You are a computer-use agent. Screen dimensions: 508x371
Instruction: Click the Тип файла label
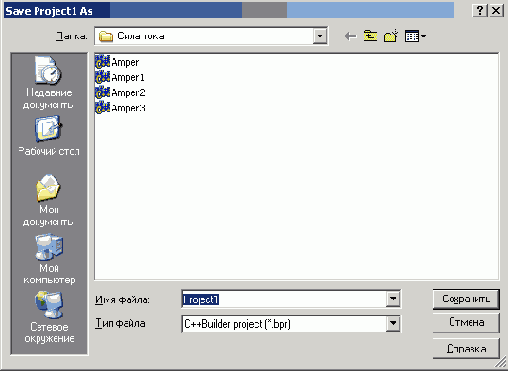coord(120,323)
